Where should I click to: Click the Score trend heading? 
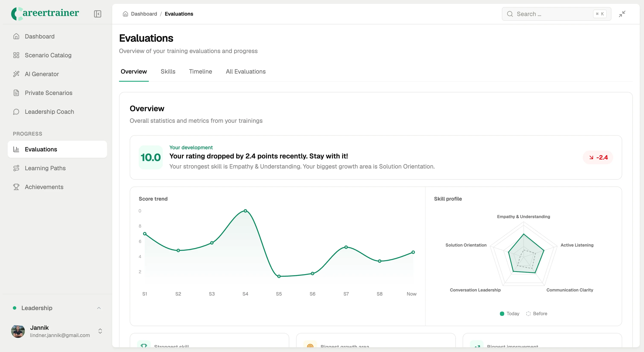(153, 199)
